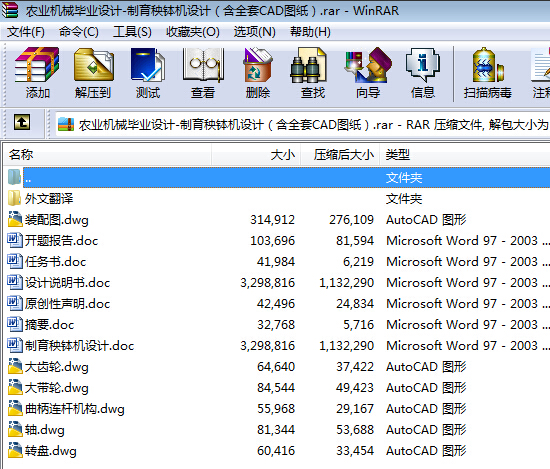The height and width of the screenshot is (469, 550).
Task: Select file name 制育秧钵机设计.doc
Action: 79,346
